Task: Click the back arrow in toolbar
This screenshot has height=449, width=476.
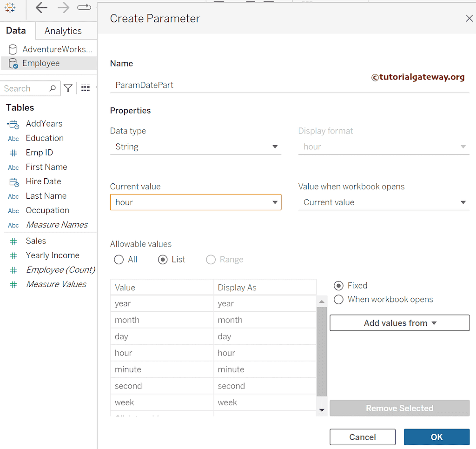Action: tap(41, 7)
